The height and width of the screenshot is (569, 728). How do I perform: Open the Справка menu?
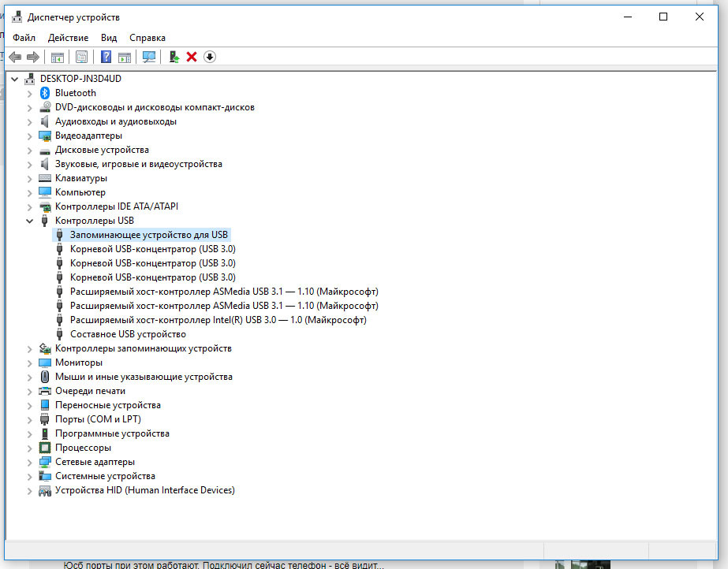click(147, 38)
